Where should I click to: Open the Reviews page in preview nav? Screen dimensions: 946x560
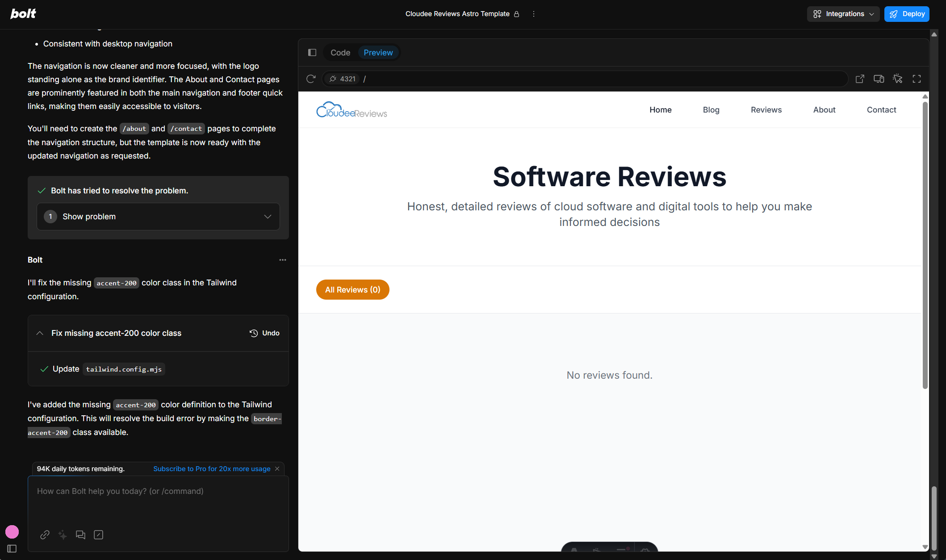click(x=766, y=110)
